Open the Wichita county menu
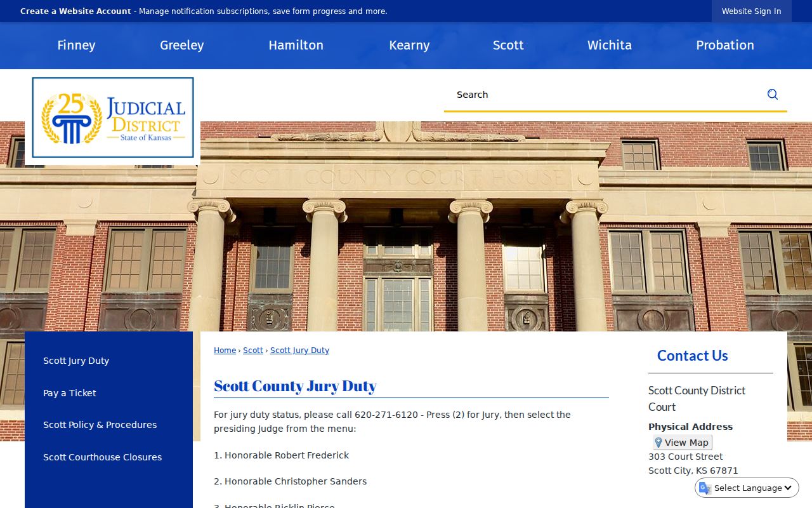This screenshot has height=508, width=812. pyautogui.click(x=610, y=45)
